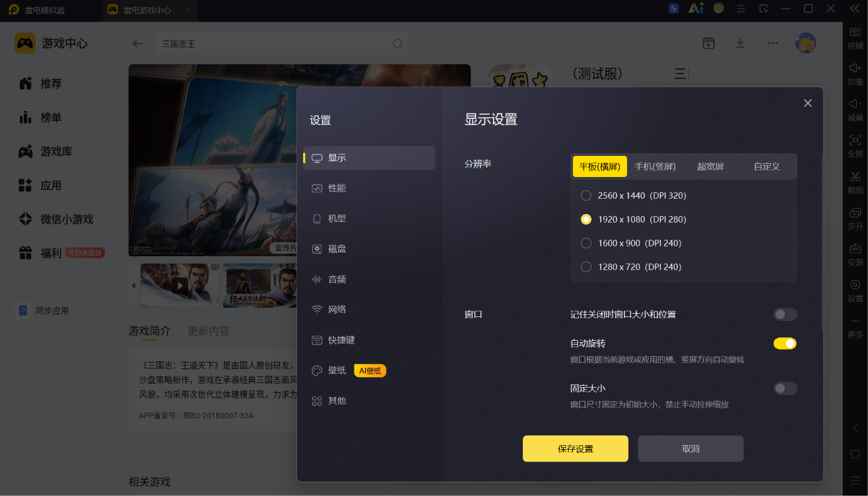The width and height of the screenshot is (868, 496).
Task: Switch to the 手机(竖屏) resolution tab
Action: (655, 166)
